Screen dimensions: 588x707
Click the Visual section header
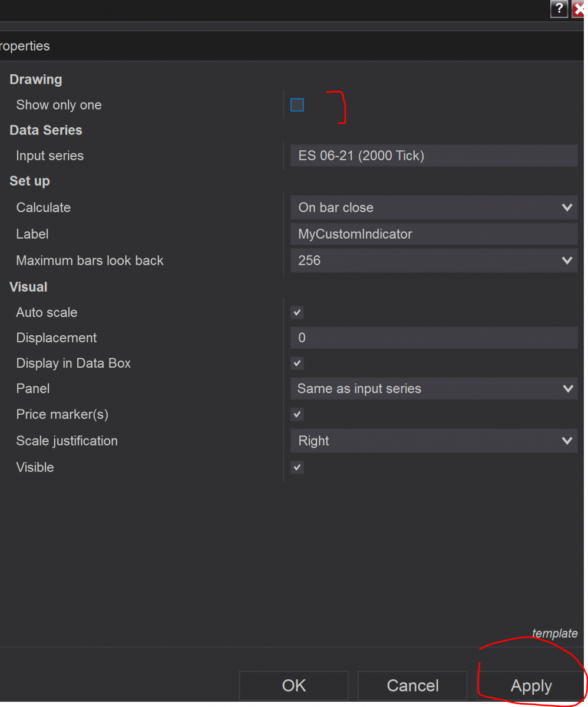pyautogui.click(x=28, y=287)
